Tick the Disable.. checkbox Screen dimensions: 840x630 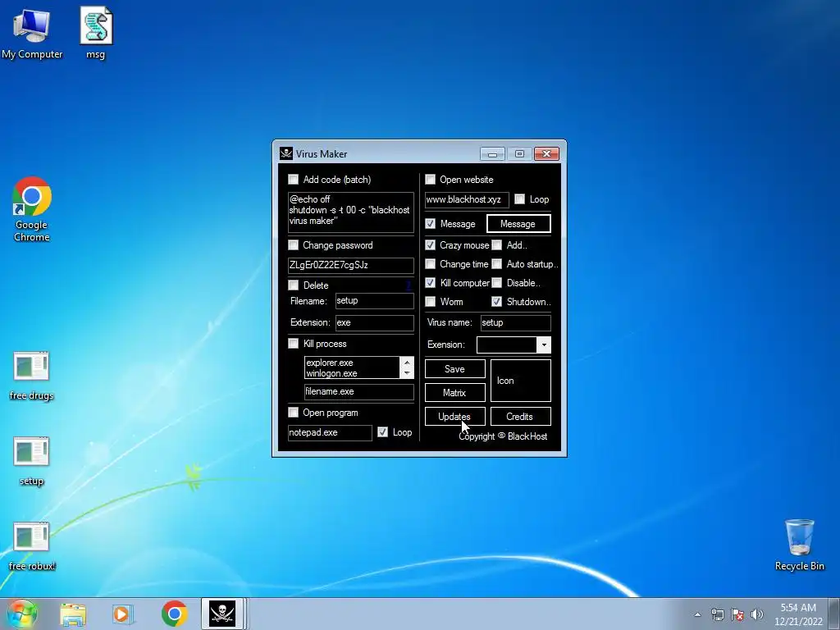tap(497, 282)
